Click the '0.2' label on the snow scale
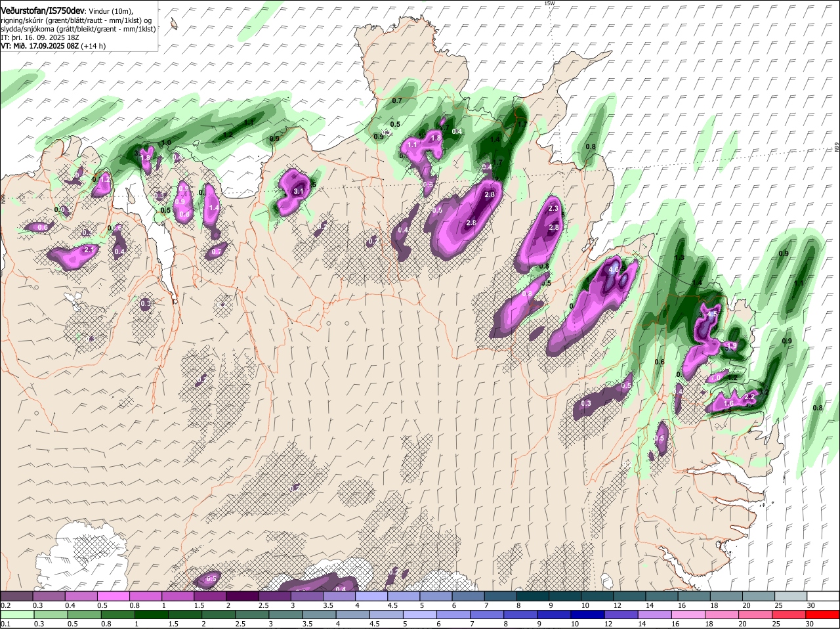Image resolution: width=840 pixels, height=629 pixels. click(x=5, y=605)
